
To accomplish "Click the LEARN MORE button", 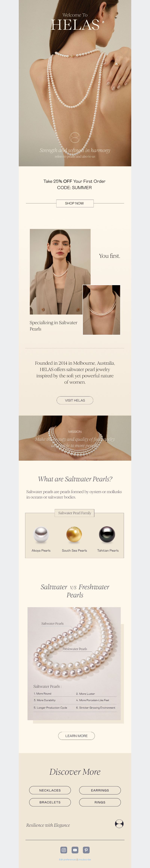I will (76, 736).
